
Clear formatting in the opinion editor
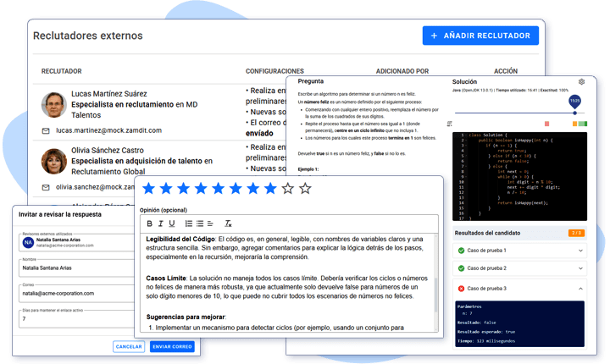[228, 223]
